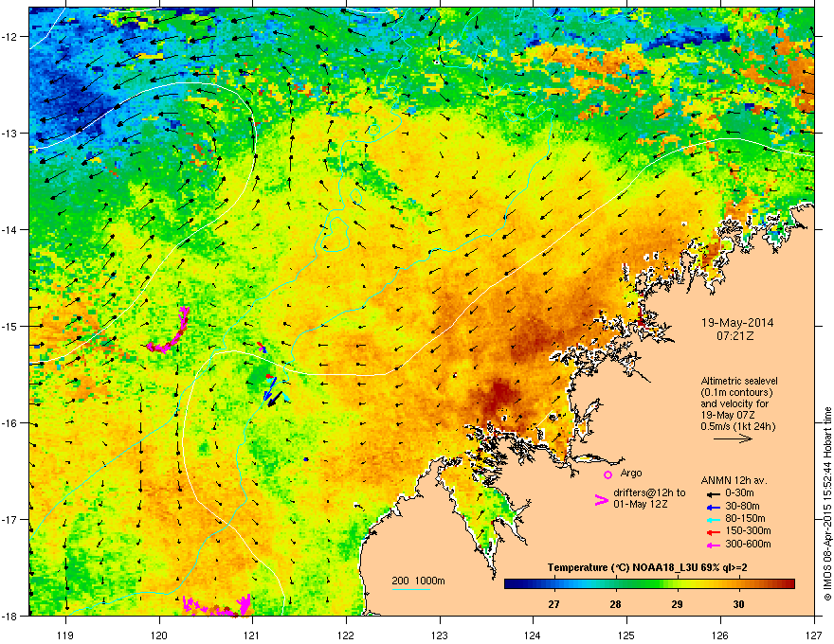Click the magenta drifters chevron legend symbol

tap(601, 500)
